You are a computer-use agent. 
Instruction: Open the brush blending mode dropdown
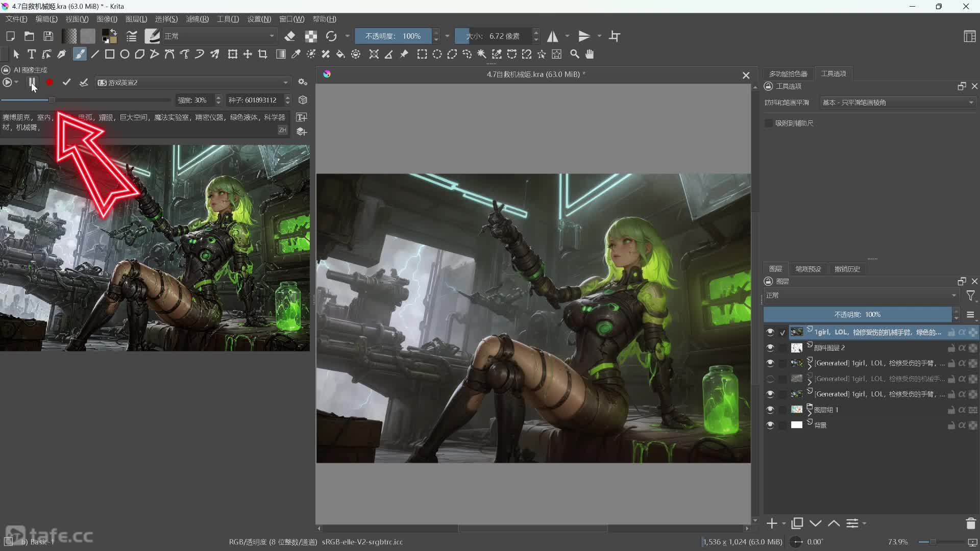point(220,36)
